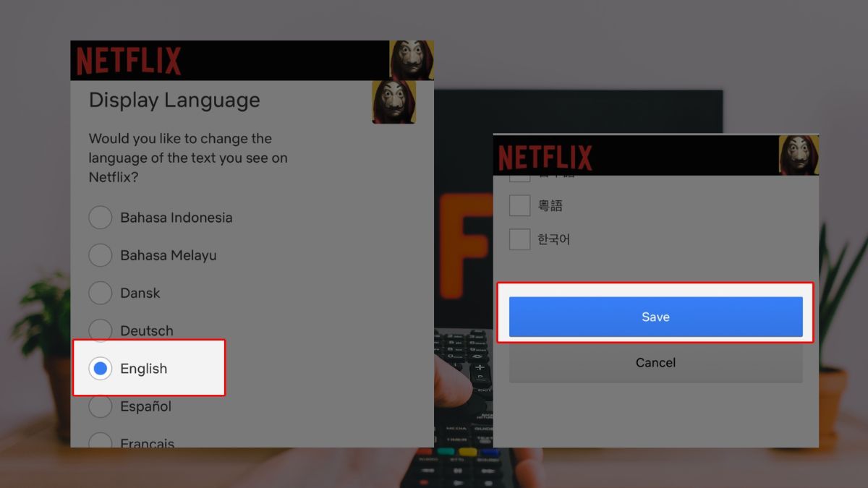Select the English radio button
The image size is (868, 488).
tap(101, 369)
